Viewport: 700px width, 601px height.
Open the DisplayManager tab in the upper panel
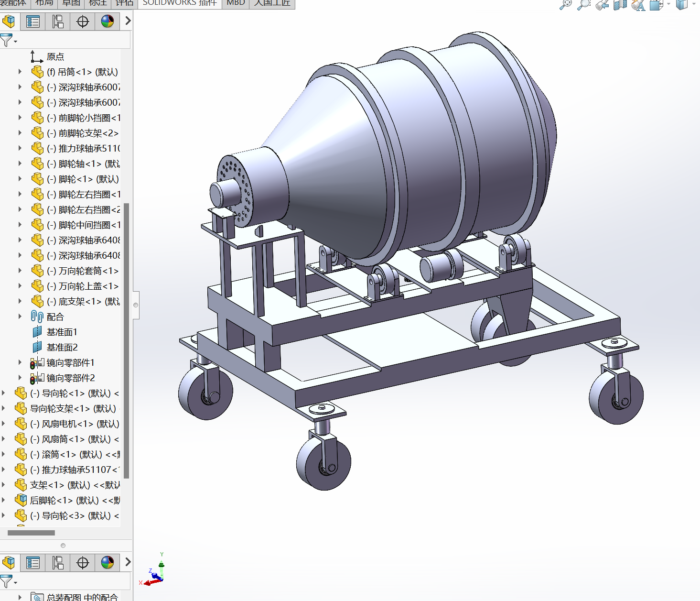(x=108, y=22)
